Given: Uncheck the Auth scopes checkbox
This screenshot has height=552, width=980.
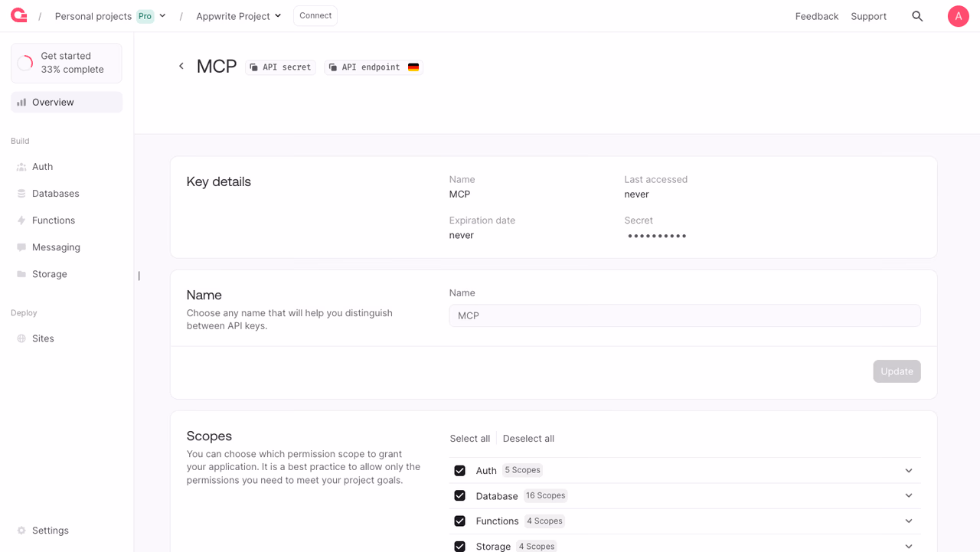Looking at the screenshot, I should pos(459,471).
